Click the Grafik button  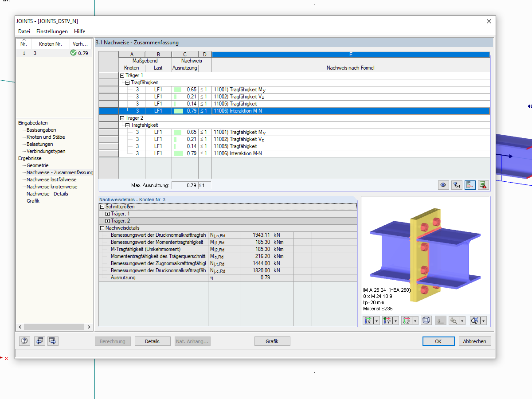272,341
